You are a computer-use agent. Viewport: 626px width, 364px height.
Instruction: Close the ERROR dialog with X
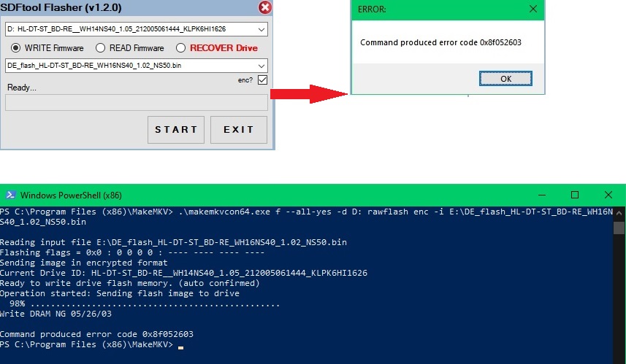[x=533, y=9]
